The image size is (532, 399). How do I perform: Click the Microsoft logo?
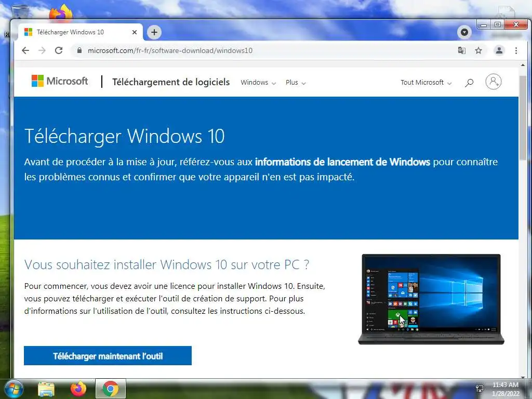[60, 81]
